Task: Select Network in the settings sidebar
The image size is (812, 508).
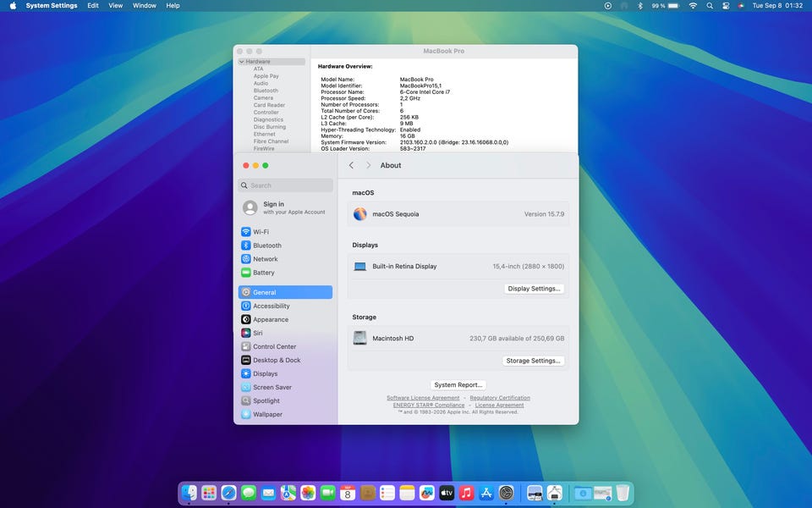Action: coord(285,259)
